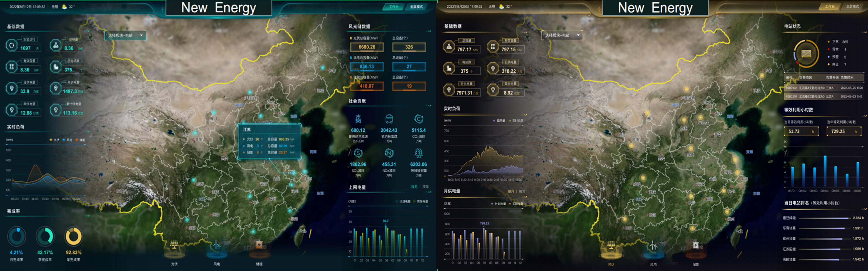Toggle 计划电量 legend in 上网电量 chart
This screenshot has height=271, width=868.
(x=403, y=201)
